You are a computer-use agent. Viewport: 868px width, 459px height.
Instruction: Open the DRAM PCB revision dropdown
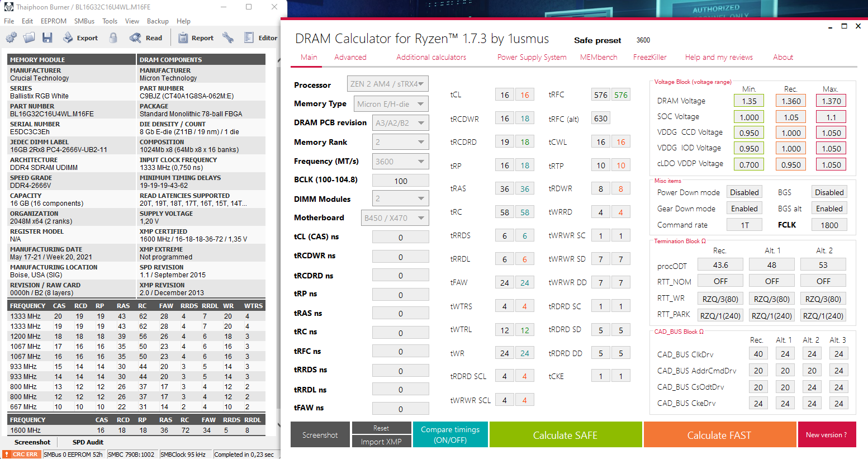[400, 123]
